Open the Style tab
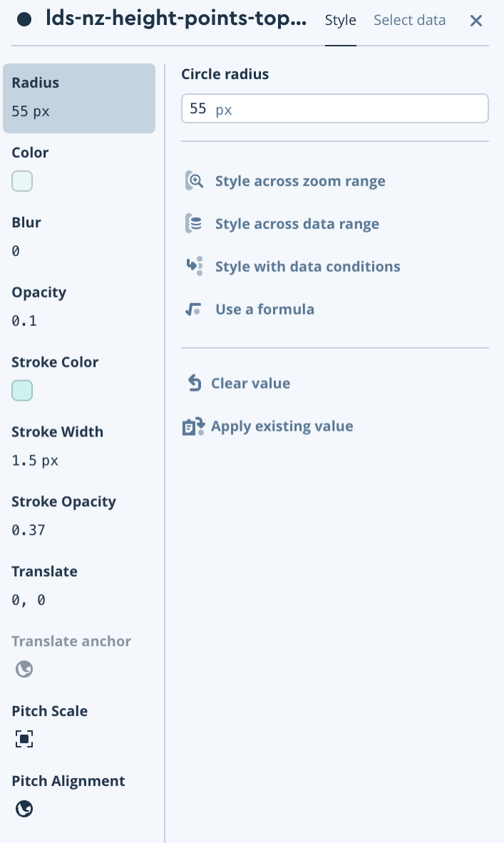 [x=340, y=21]
